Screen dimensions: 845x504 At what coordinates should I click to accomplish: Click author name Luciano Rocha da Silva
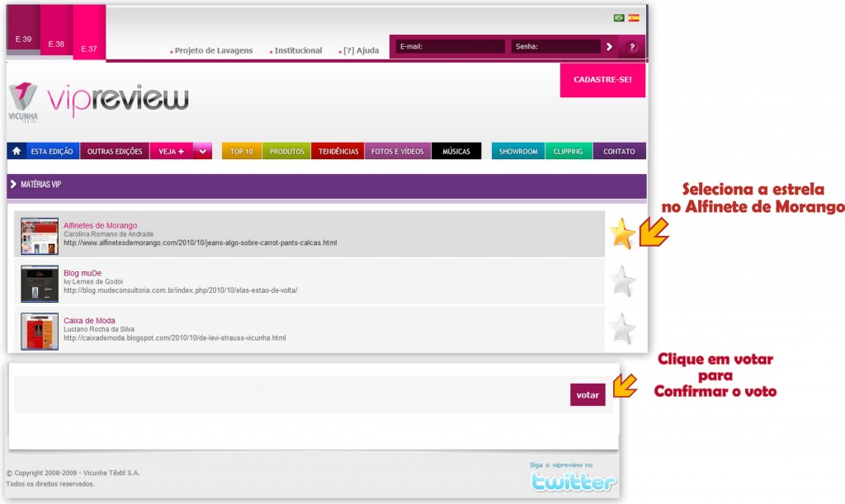(99, 329)
